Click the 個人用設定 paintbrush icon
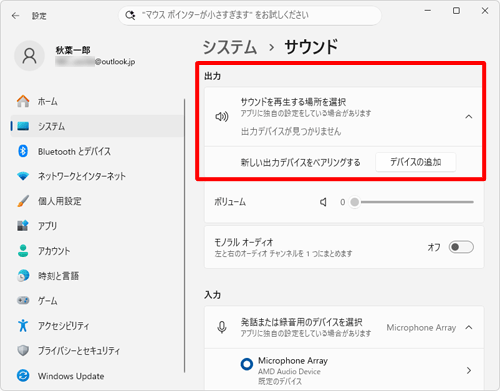The height and width of the screenshot is (391, 500). click(23, 201)
